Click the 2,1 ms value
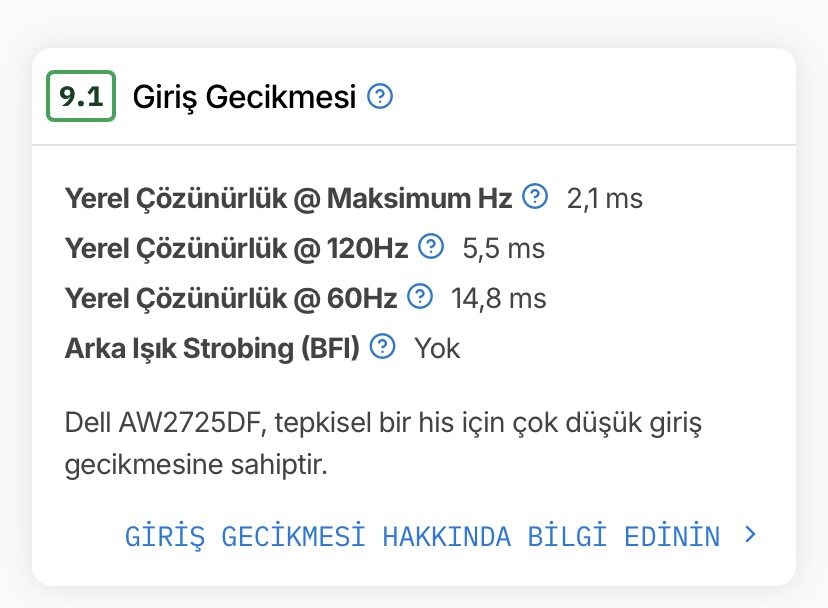 pyautogui.click(x=604, y=198)
